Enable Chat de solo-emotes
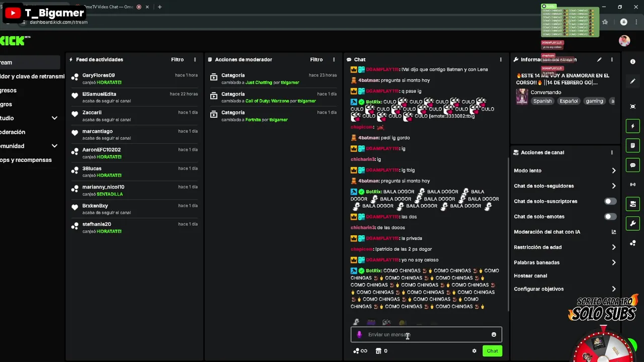 [x=610, y=216]
